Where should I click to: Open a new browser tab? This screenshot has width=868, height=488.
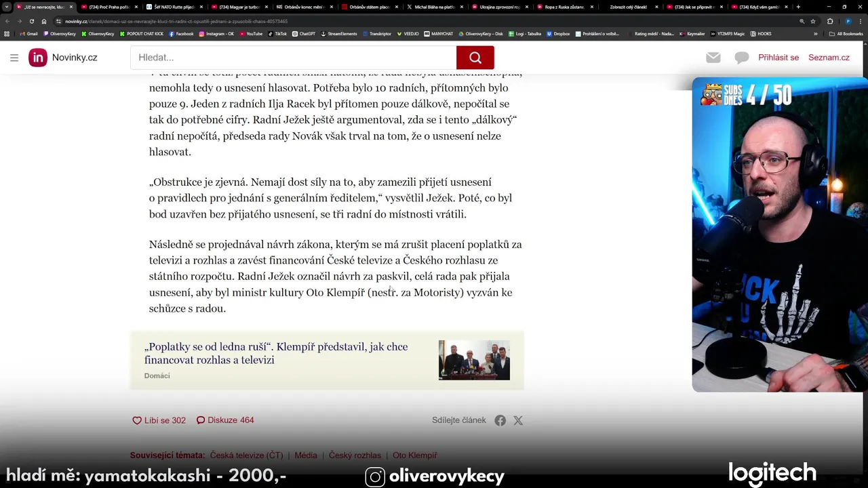tap(798, 7)
